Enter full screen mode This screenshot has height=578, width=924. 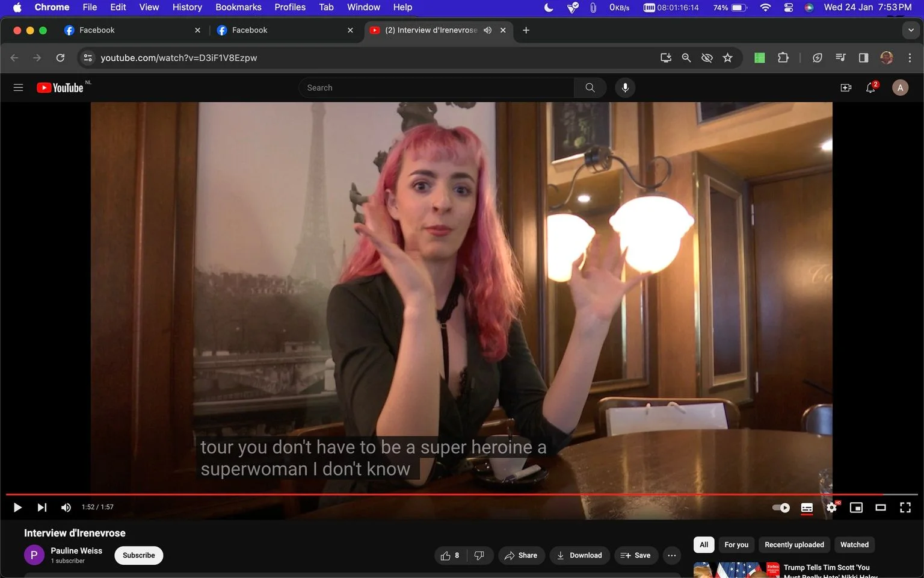tap(905, 508)
